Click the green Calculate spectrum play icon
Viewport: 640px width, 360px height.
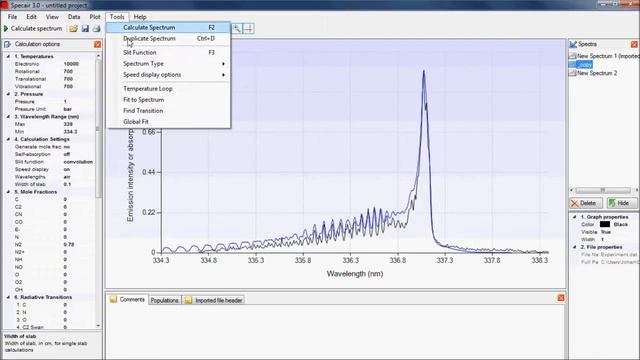pos(6,29)
